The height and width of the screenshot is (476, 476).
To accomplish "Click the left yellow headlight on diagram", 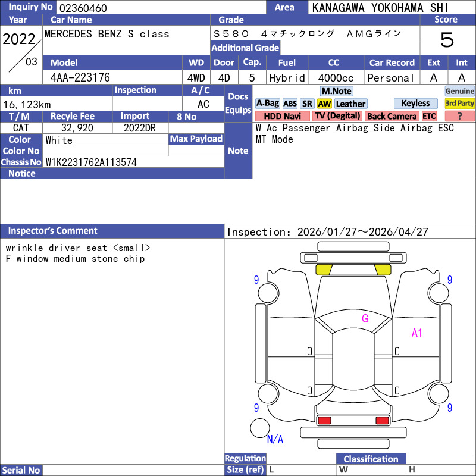I will (x=324, y=270).
